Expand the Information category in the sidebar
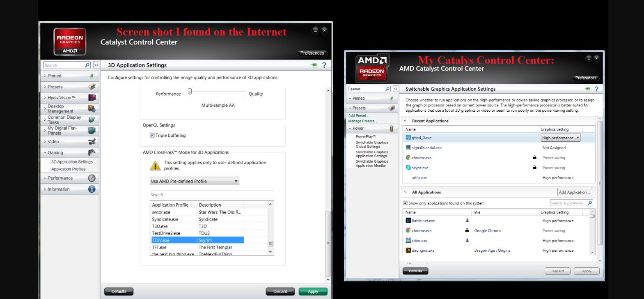The width and height of the screenshot is (644, 299). 45,189
